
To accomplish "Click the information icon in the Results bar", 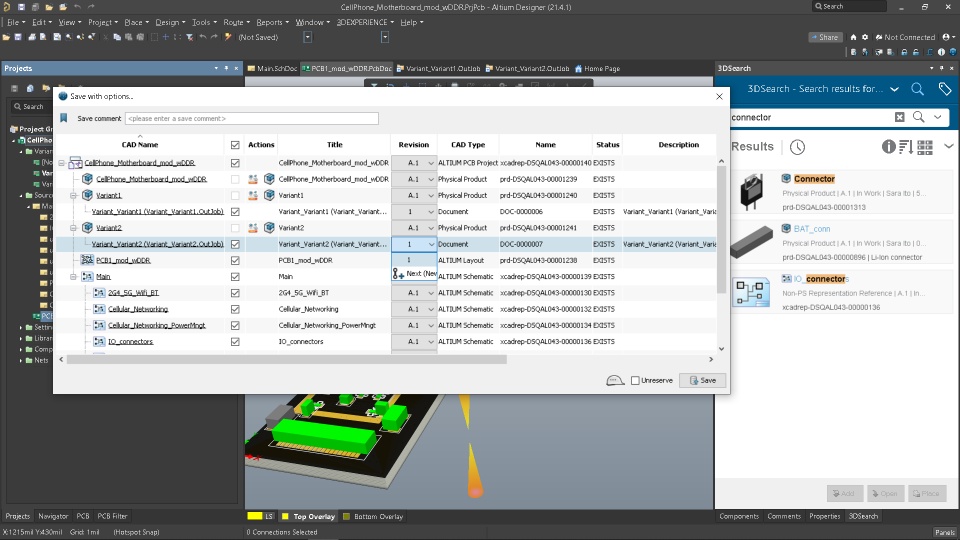I will click(888, 146).
